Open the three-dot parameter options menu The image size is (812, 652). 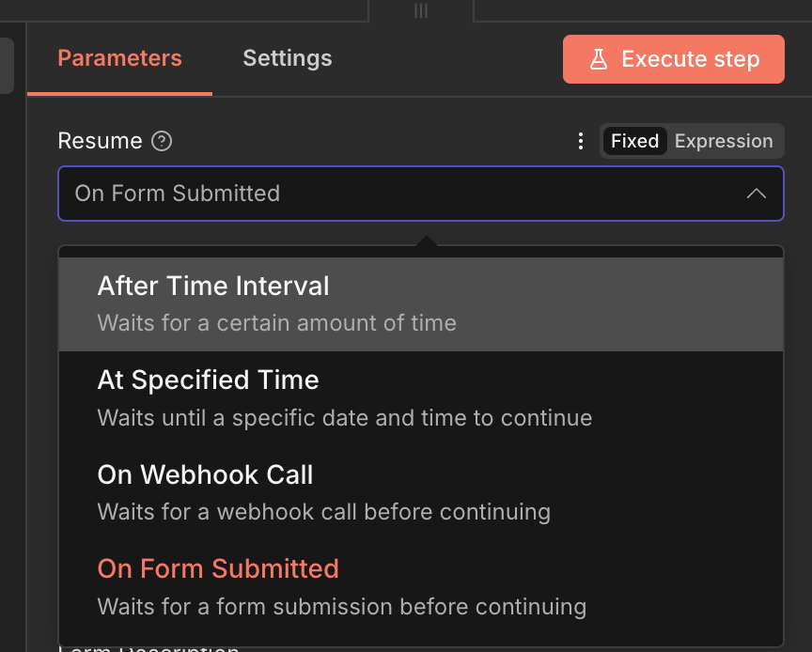coord(580,141)
